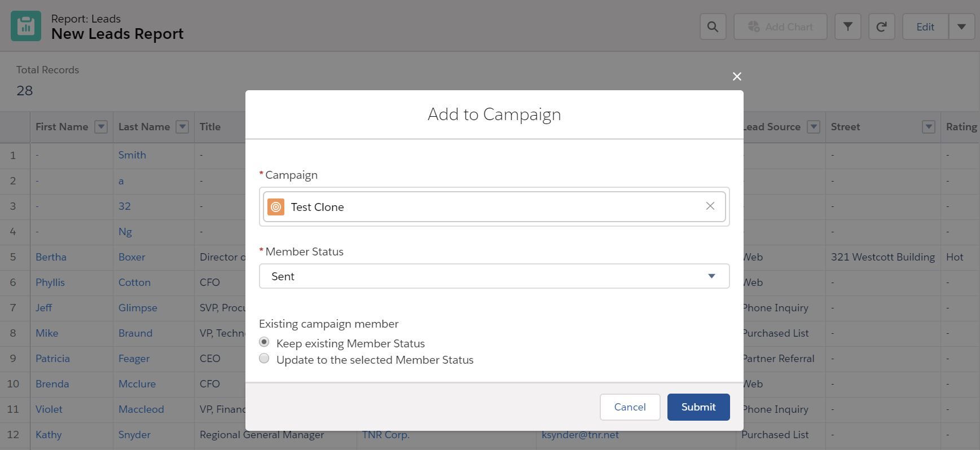Viewport: 980px width, 450px height.
Task: Click Snyder last name link
Action: [x=134, y=435]
